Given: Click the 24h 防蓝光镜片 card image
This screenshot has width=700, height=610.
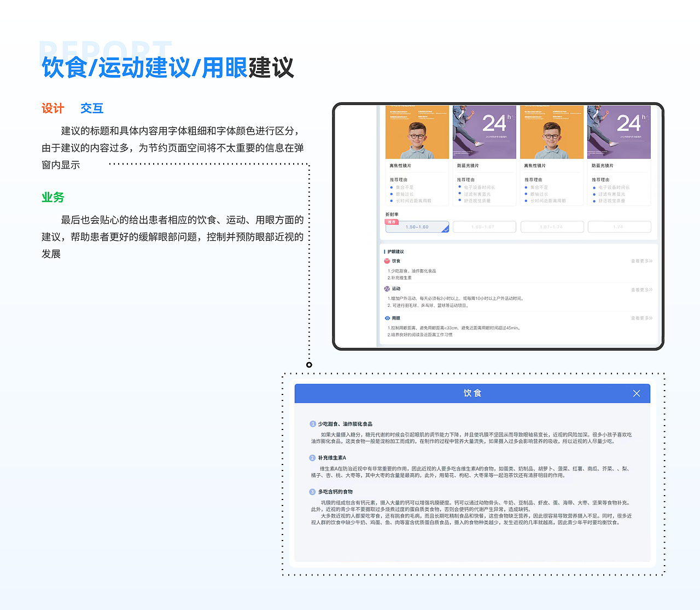Looking at the screenshot, I should [485, 131].
